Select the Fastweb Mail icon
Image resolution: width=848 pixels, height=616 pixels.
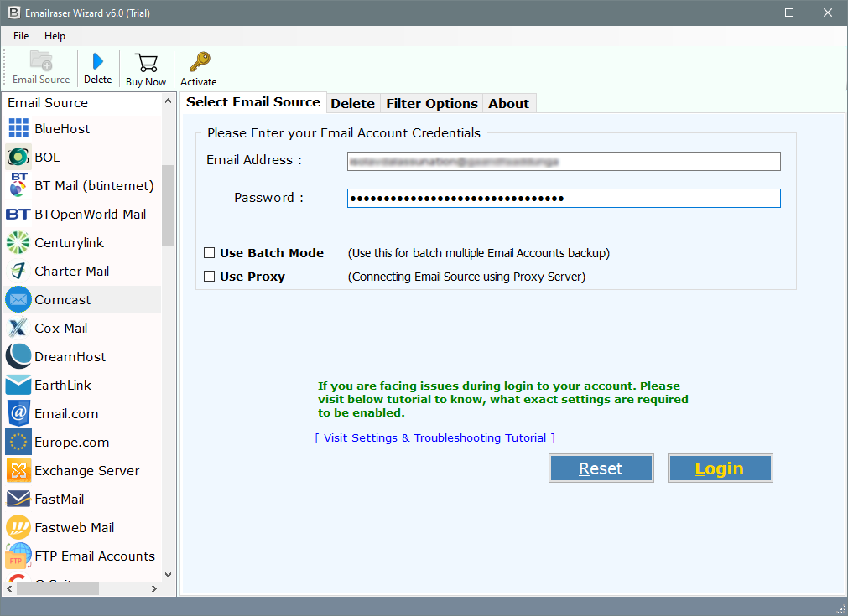point(18,528)
